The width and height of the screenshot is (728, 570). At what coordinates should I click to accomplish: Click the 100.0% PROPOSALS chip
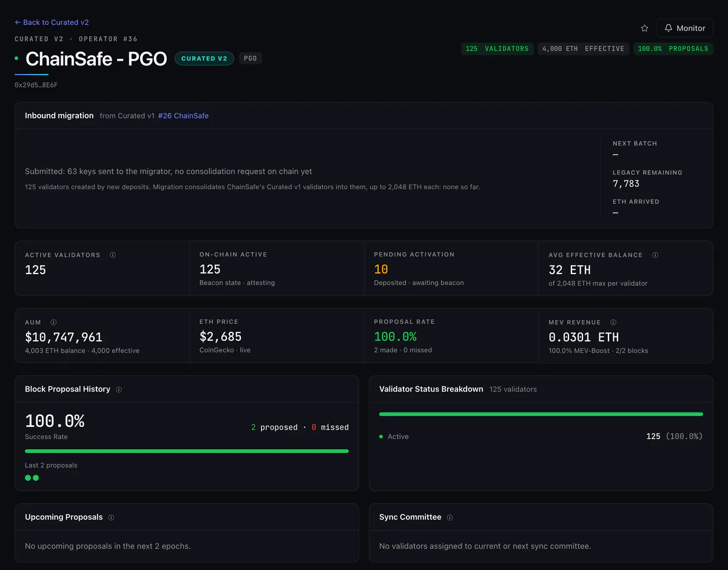[x=673, y=49]
